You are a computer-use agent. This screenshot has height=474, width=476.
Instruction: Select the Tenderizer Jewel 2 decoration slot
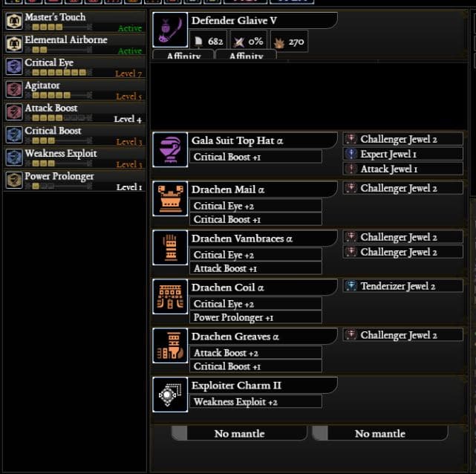coord(402,286)
